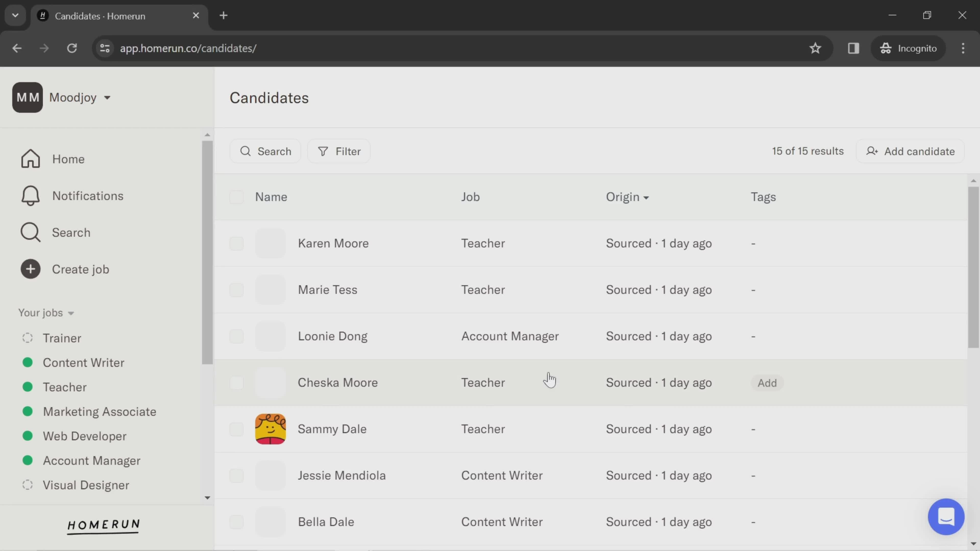The width and height of the screenshot is (980, 551).
Task: Sort by the Origin column dropdown
Action: click(x=627, y=197)
